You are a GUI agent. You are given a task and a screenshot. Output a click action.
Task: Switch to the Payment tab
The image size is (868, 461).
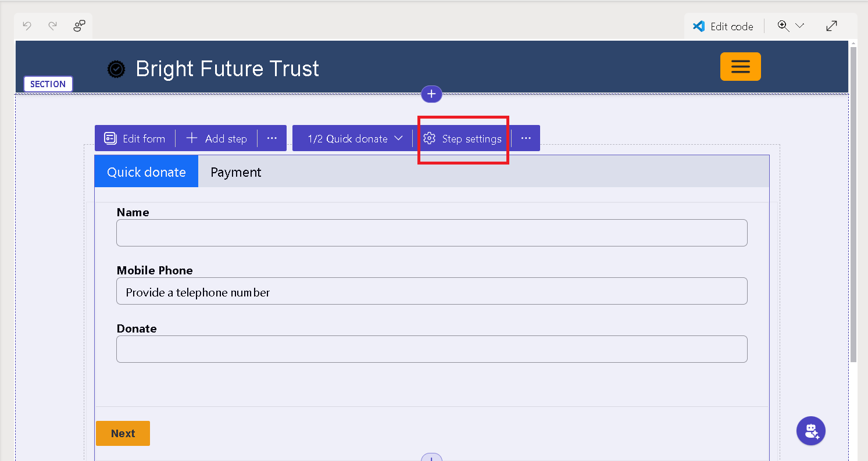coord(235,172)
